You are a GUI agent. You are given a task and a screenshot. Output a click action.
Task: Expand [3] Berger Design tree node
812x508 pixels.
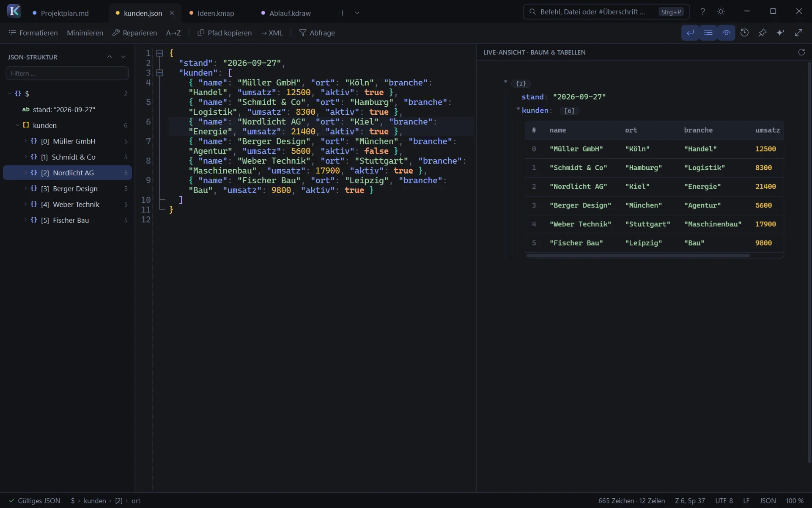click(x=25, y=188)
